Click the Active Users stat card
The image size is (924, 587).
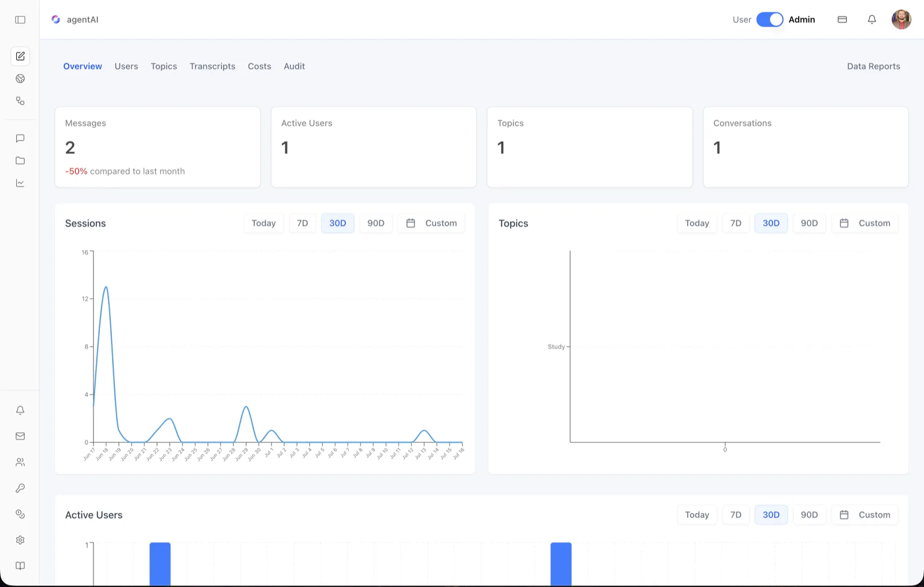click(374, 147)
